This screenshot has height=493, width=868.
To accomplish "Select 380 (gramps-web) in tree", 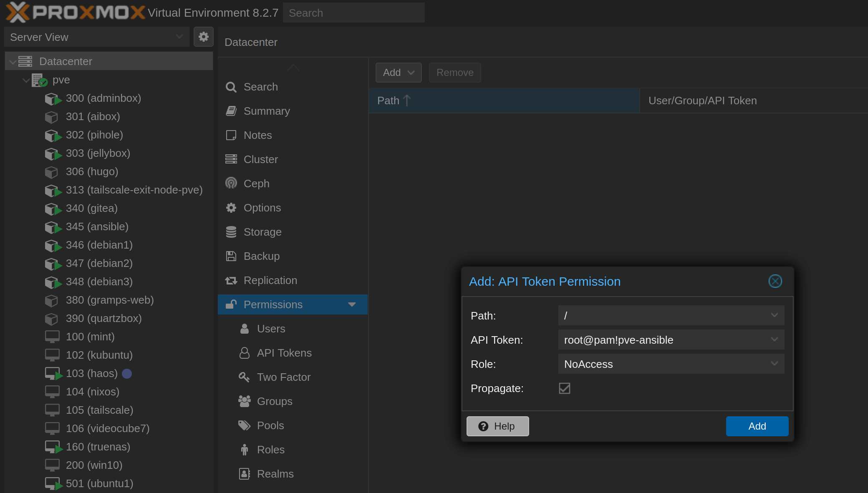I will (x=110, y=300).
